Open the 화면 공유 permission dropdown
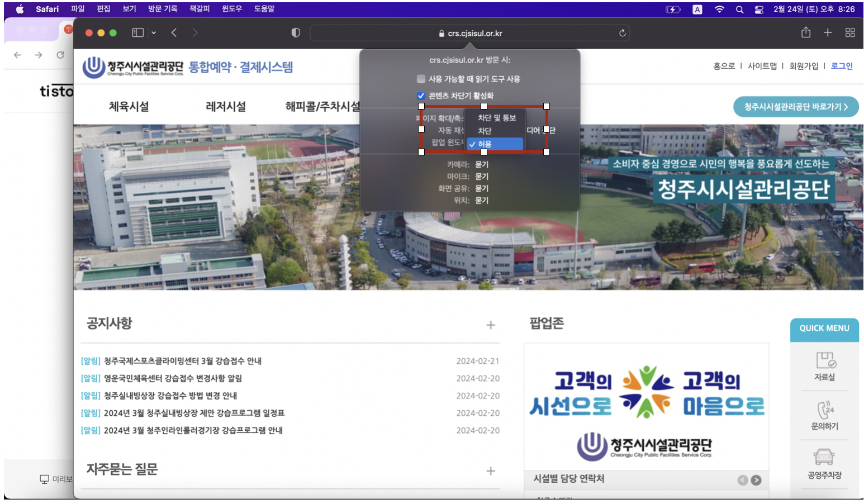Viewport: 864px width, 504px height. click(x=482, y=188)
